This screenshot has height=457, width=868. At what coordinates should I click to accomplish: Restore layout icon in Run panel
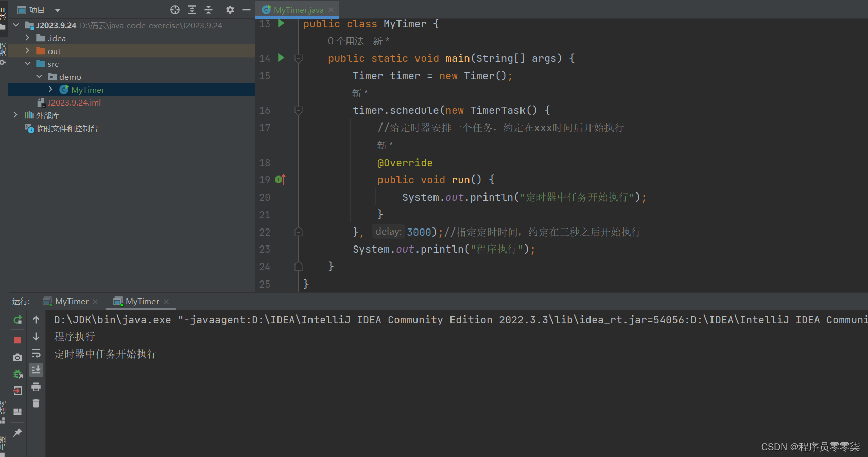click(x=18, y=412)
